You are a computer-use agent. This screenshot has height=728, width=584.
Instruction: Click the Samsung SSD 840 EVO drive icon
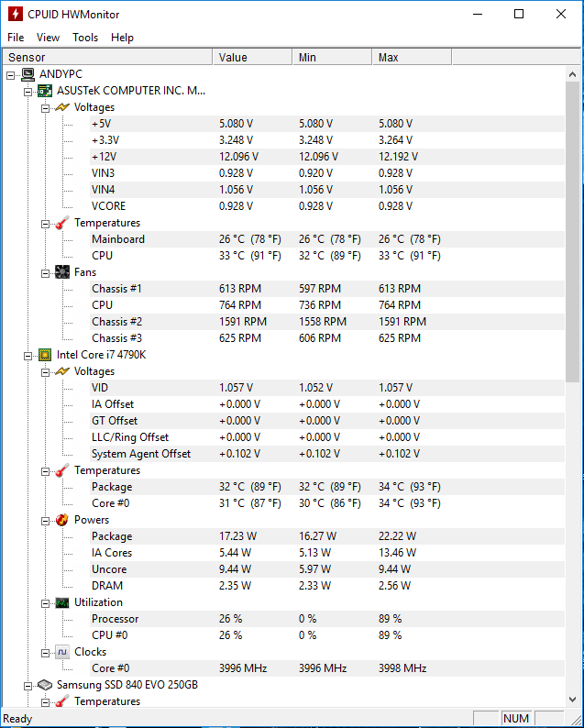coord(45,685)
